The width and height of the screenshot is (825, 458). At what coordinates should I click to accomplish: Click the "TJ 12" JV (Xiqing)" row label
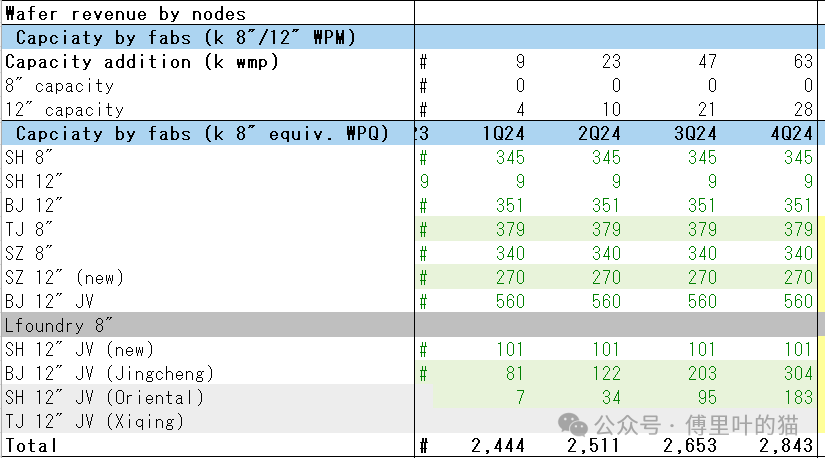tap(95, 422)
